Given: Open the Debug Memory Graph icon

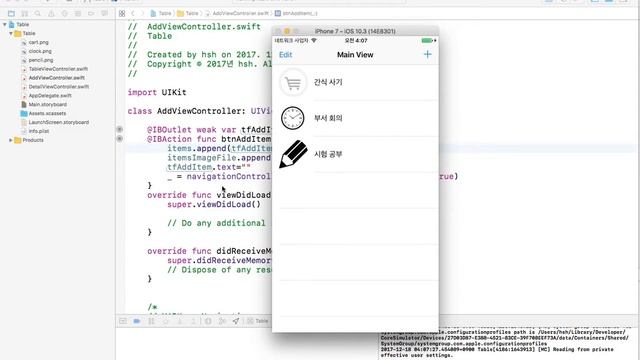Looking at the screenshot, I should [222, 321].
